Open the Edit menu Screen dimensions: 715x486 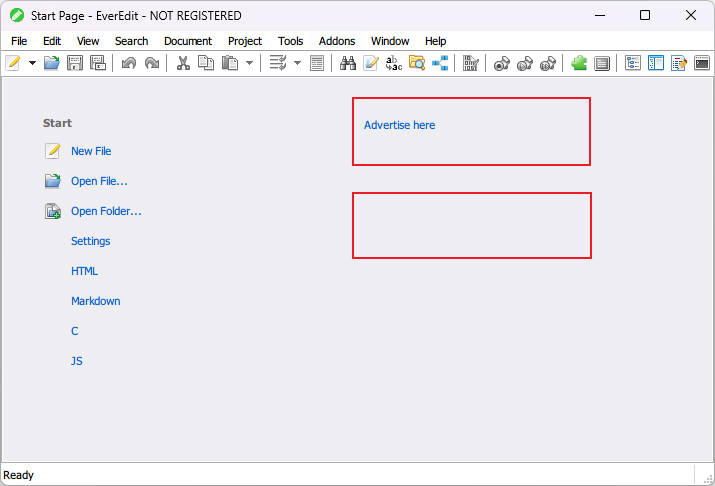point(52,41)
